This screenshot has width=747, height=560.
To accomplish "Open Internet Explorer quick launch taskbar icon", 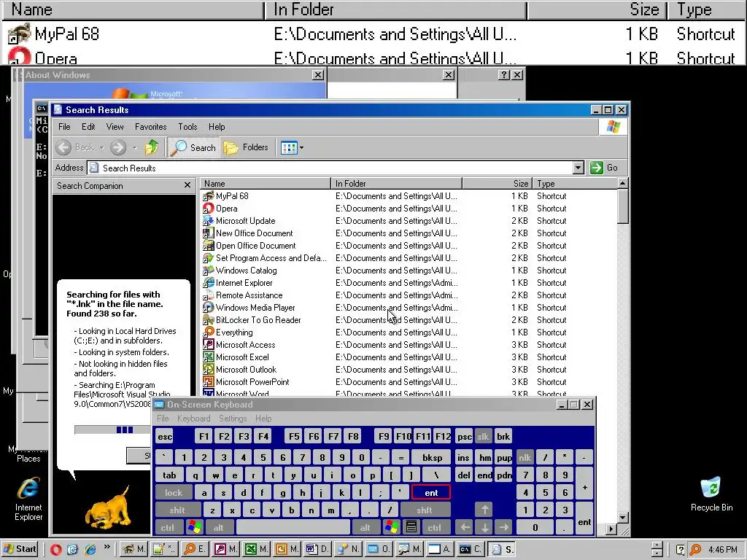I will [90, 549].
